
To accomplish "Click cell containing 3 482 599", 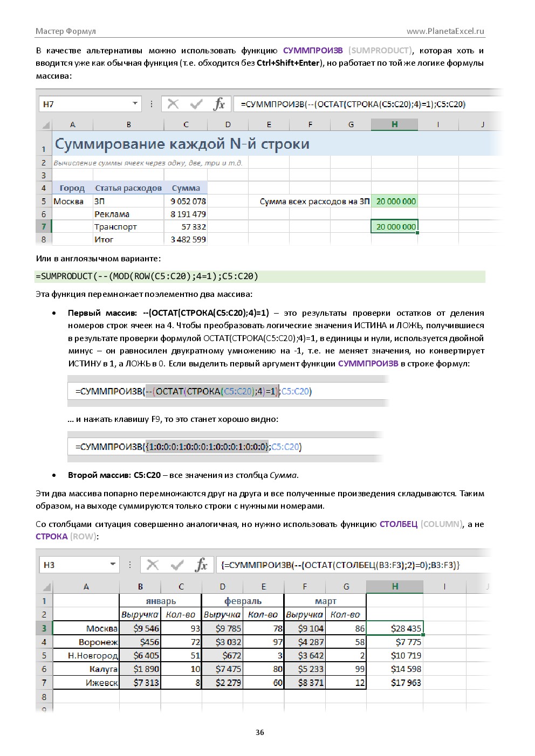I will (x=186, y=239).
